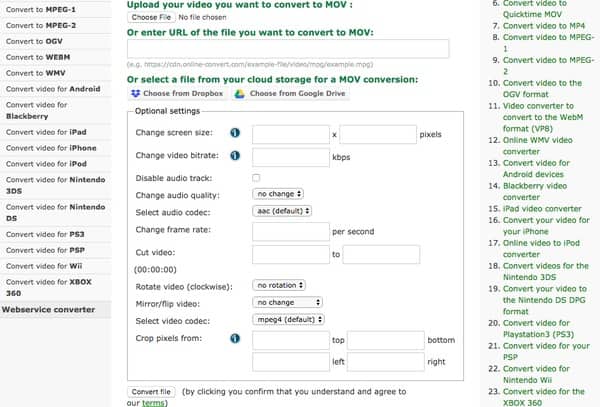This screenshot has width=600, height=407.
Task: Click the video bitrate info icon
Action: click(236, 156)
